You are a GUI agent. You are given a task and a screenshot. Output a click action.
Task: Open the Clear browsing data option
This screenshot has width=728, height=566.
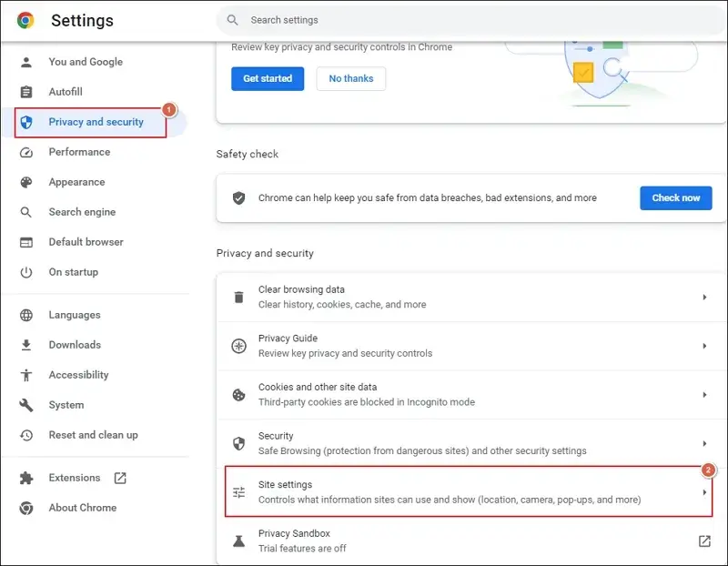pos(471,298)
